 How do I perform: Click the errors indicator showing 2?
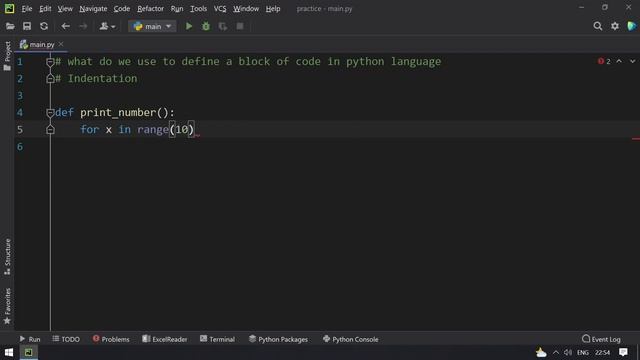[x=604, y=61]
